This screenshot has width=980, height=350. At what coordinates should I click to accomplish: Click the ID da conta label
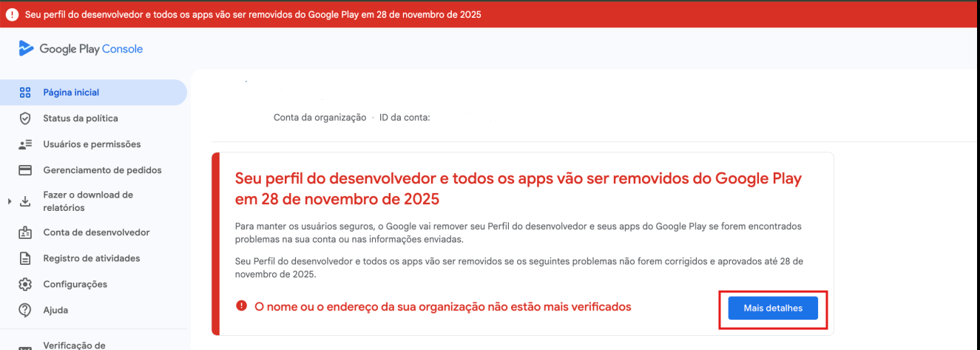pyautogui.click(x=405, y=117)
